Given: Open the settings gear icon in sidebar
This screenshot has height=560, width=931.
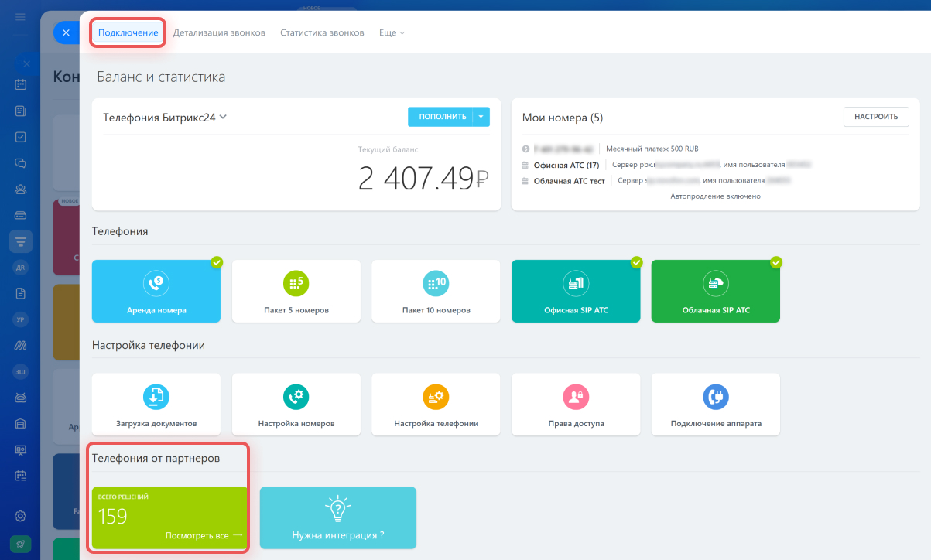Looking at the screenshot, I should click(x=21, y=516).
